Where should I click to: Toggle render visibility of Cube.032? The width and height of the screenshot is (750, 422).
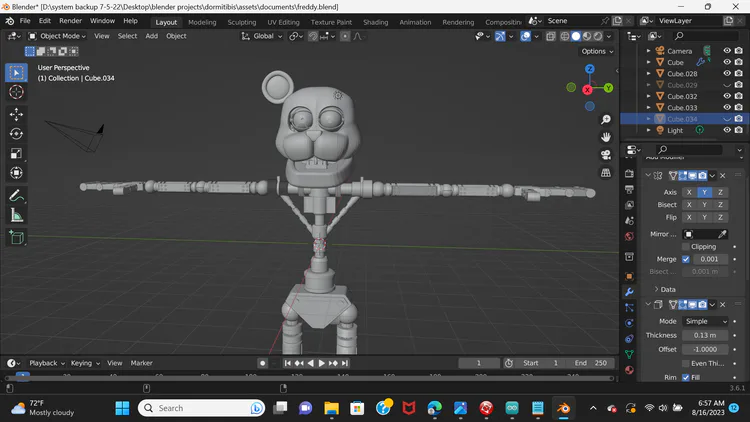point(739,96)
